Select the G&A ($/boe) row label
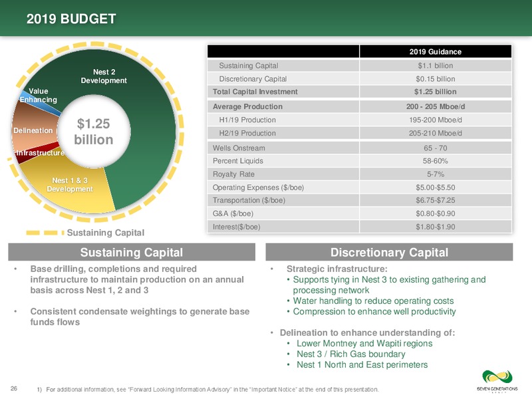 tap(233, 213)
